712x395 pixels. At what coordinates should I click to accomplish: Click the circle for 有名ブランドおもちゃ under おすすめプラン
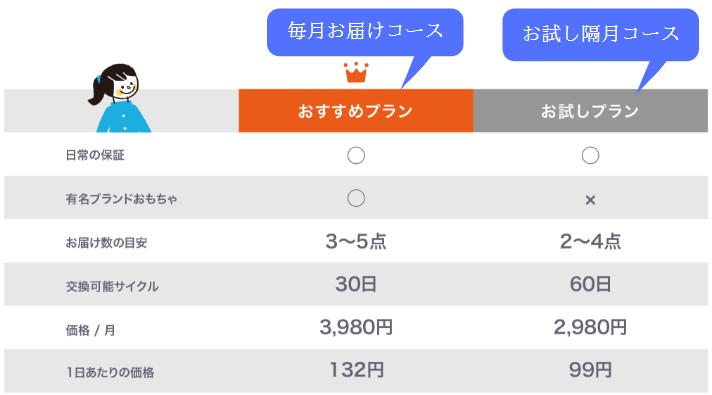point(356,198)
